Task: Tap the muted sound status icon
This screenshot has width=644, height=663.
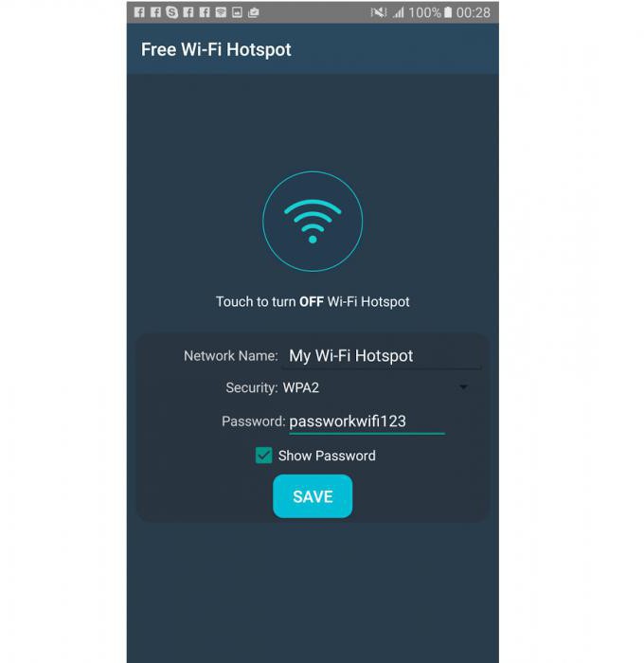Action: tap(379, 12)
